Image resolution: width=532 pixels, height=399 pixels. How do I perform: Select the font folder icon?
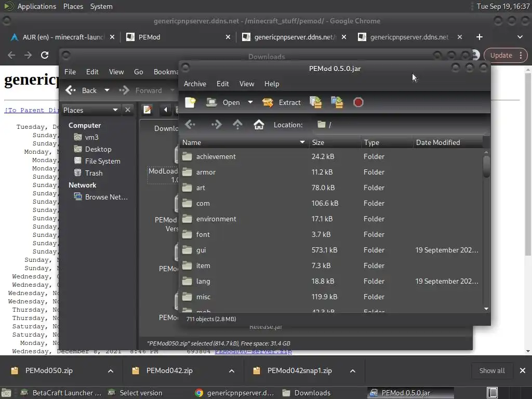click(187, 234)
